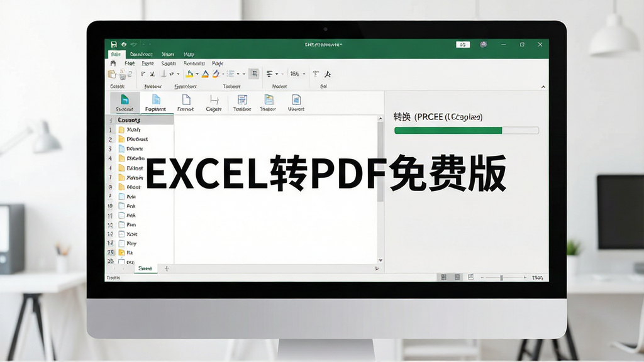Open the white ribbon display options box
The height and width of the screenshot is (362, 644).
(463, 45)
